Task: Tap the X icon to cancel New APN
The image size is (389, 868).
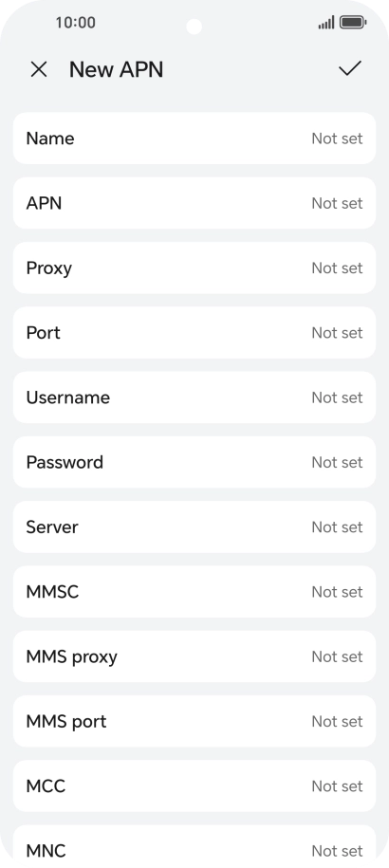Action: (x=39, y=70)
